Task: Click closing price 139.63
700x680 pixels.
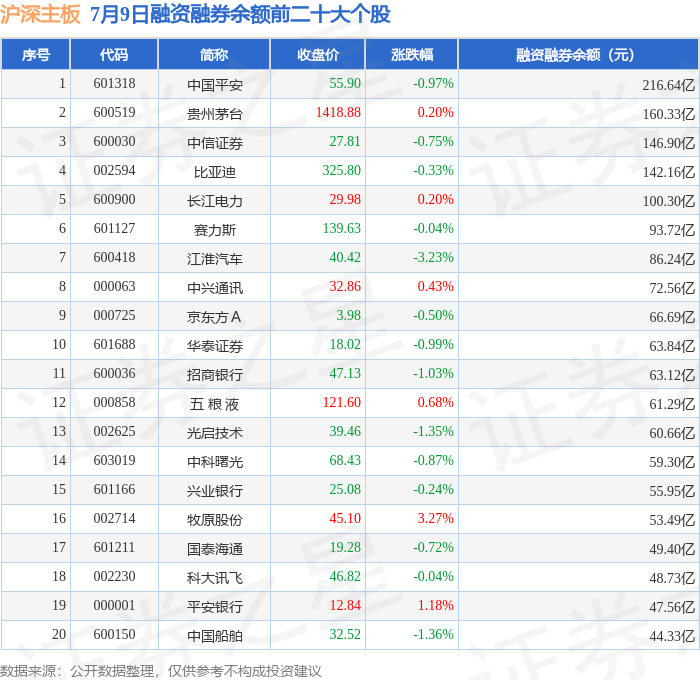Action: (x=342, y=228)
